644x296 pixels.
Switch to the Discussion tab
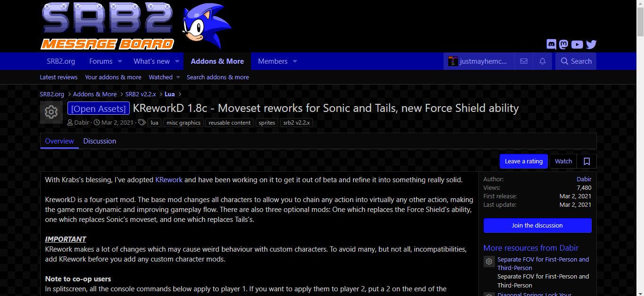[100, 141]
